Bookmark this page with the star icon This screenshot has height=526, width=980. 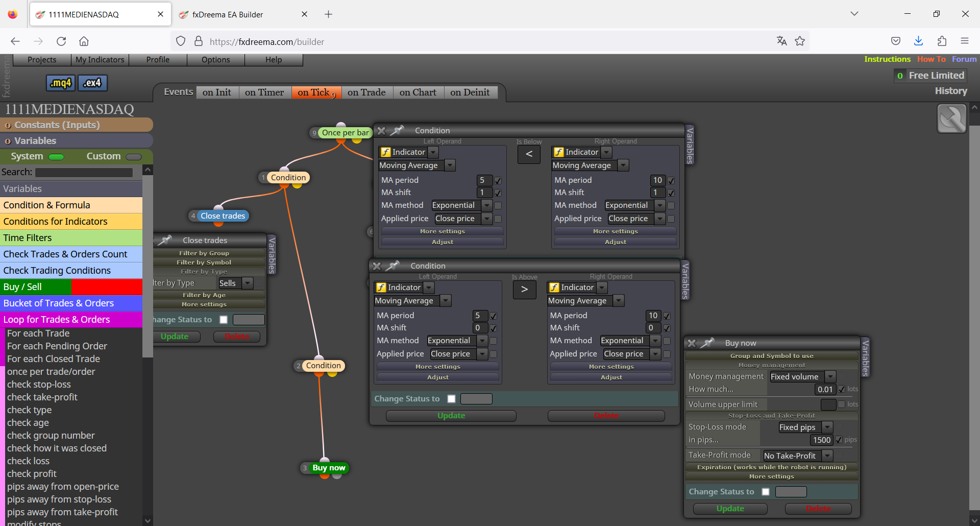coord(800,41)
